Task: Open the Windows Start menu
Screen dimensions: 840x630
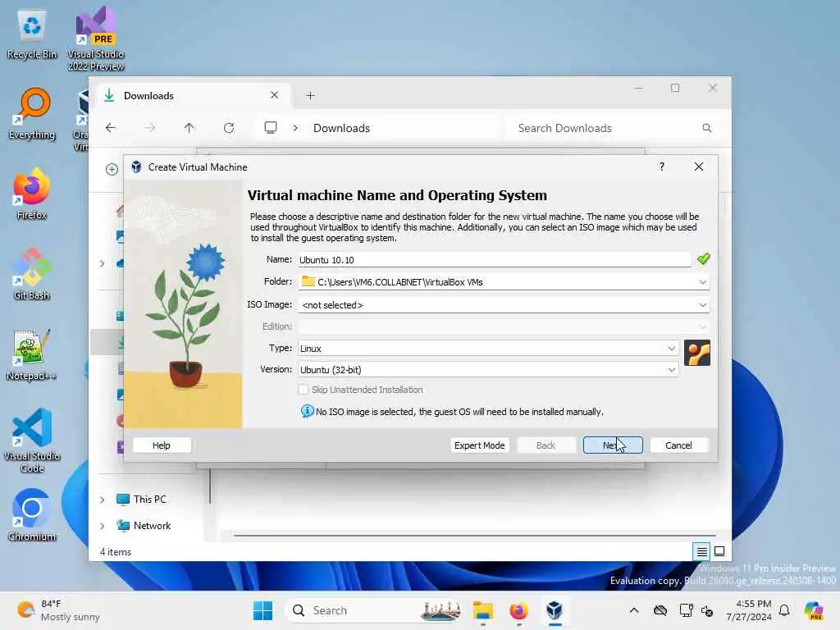Action: point(262,610)
